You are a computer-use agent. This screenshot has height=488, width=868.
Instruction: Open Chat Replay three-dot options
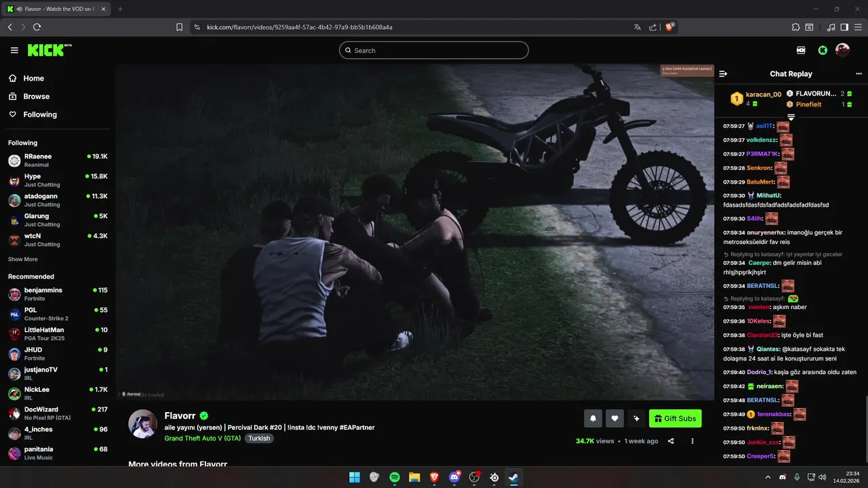point(859,74)
